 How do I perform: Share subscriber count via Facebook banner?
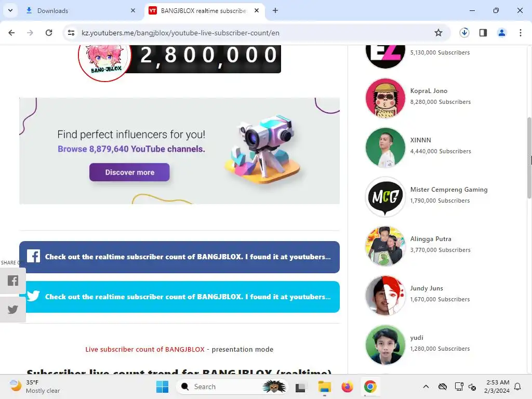tap(179, 257)
